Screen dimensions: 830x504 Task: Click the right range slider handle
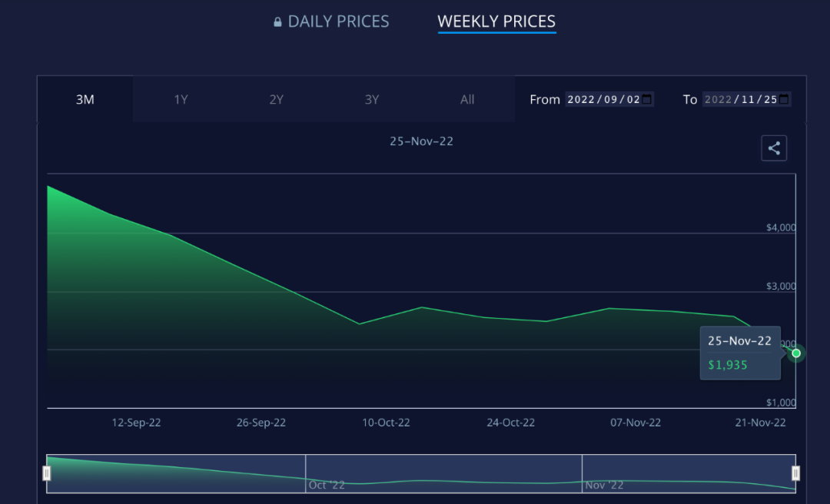coord(795,473)
